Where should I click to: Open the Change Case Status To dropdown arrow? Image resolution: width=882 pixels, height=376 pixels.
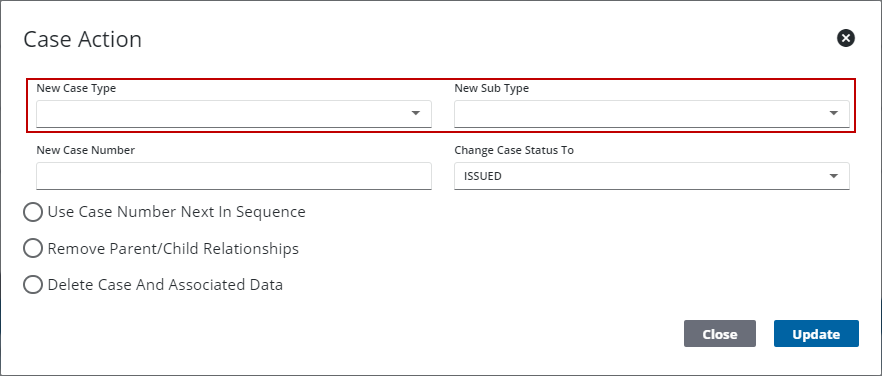point(834,176)
